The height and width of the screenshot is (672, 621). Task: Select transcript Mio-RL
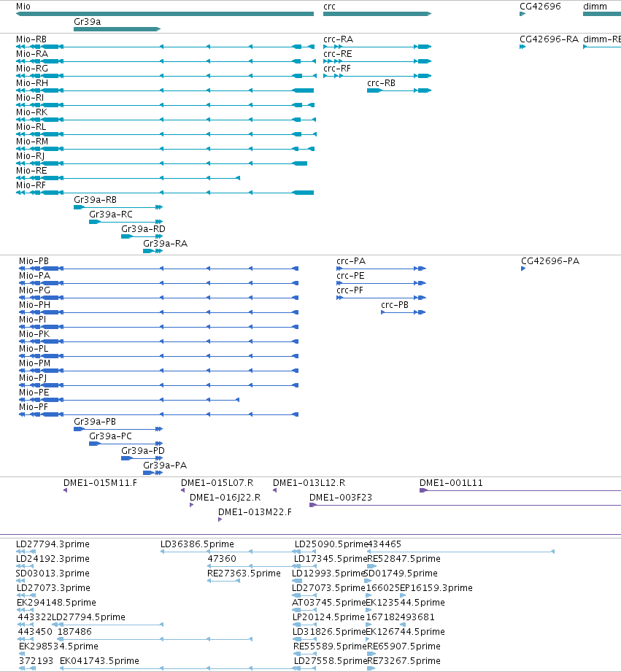tap(31, 127)
